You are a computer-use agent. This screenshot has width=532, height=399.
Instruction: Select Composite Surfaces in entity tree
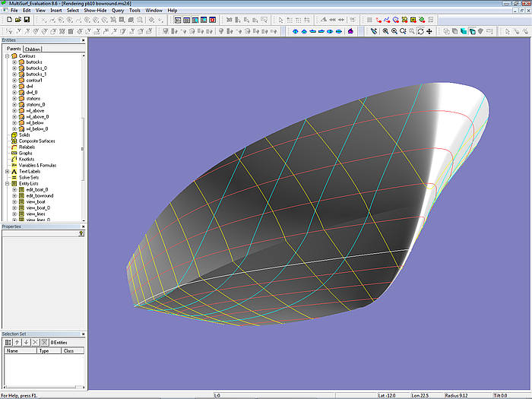coord(36,141)
